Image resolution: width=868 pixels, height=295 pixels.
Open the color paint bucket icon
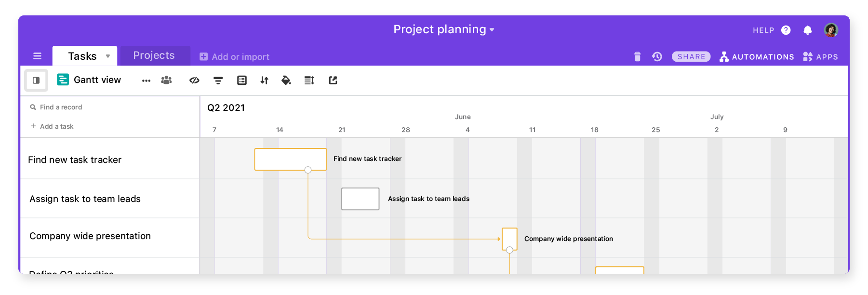(286, 80)
